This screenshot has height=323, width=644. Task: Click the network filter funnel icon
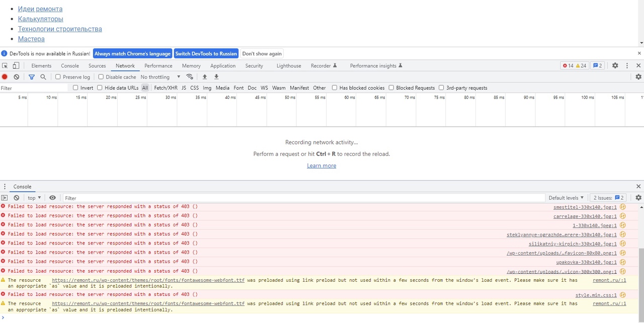(x=32, y=77)
